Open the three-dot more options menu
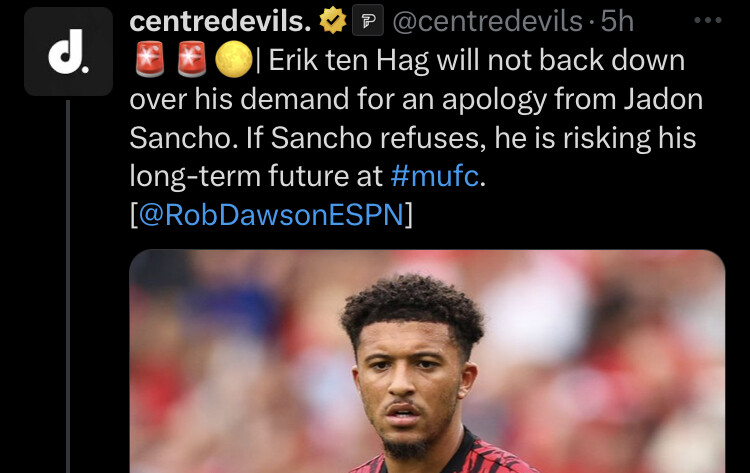Image resolution: width=750 pixels, height=473 pixels. coord(707,20)
